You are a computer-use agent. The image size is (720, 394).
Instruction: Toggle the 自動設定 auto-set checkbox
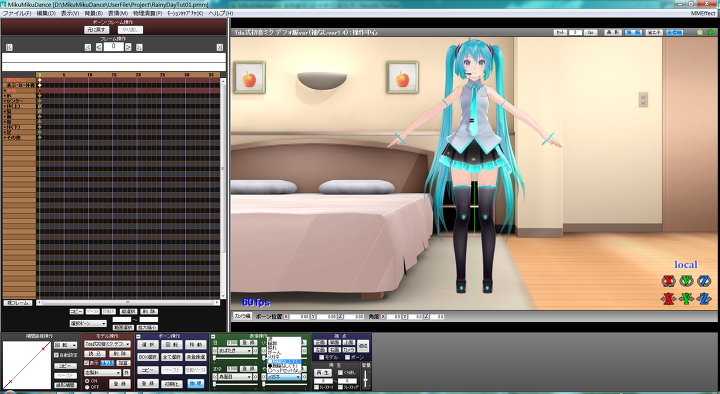click(x=56, y=355)
